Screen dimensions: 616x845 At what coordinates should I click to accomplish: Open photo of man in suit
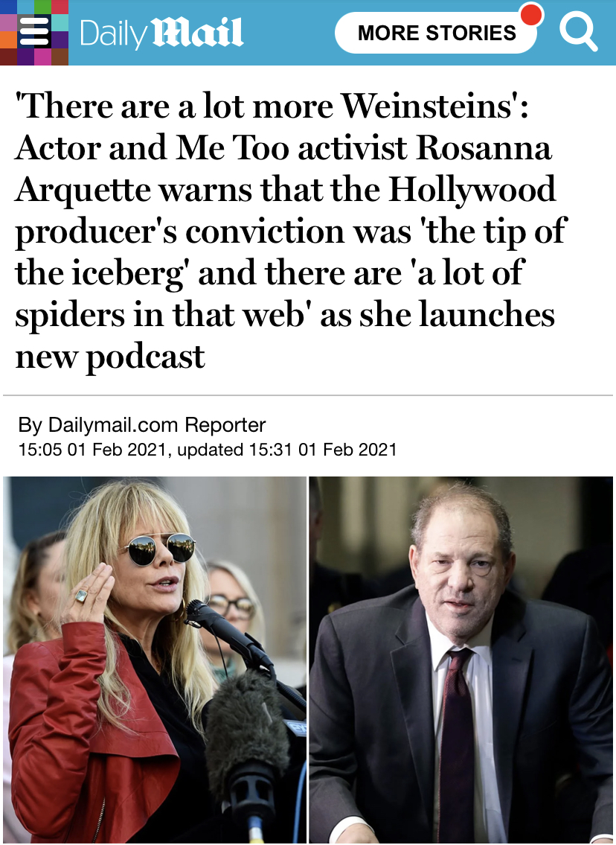point(461,660)
